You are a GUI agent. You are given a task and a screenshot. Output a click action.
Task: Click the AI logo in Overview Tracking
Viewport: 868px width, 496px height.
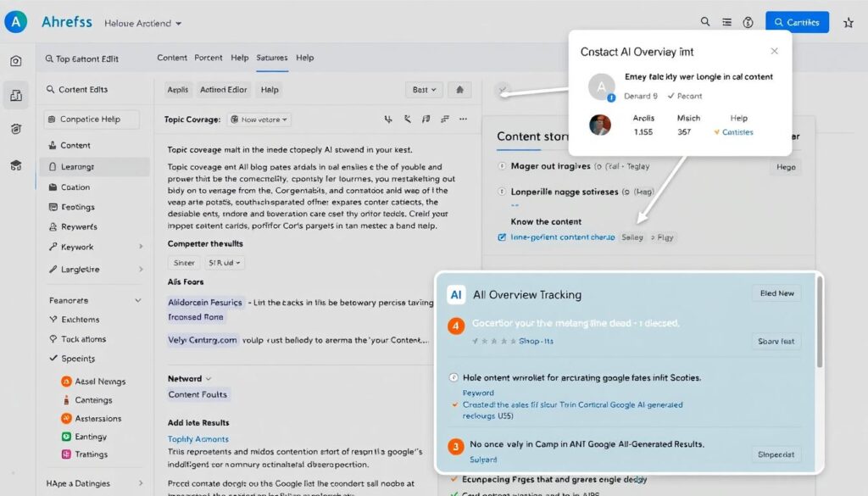point(455,294)
